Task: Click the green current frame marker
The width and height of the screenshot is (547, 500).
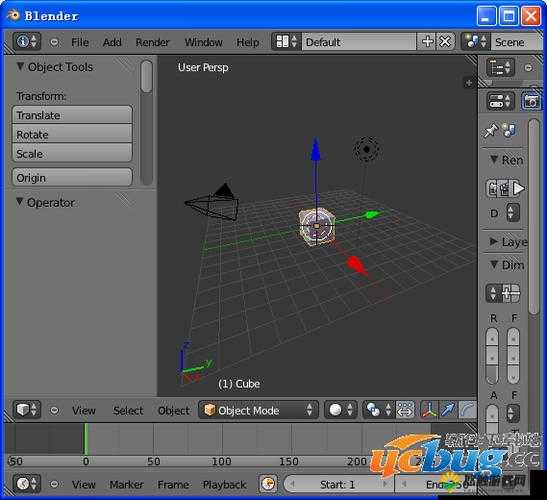Action: click(x=85, y=439)
